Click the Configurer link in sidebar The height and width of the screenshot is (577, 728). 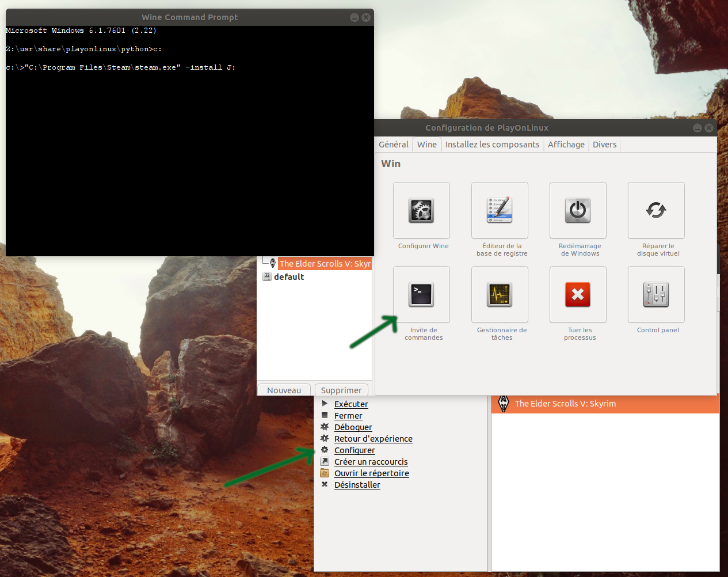(355, 450)
